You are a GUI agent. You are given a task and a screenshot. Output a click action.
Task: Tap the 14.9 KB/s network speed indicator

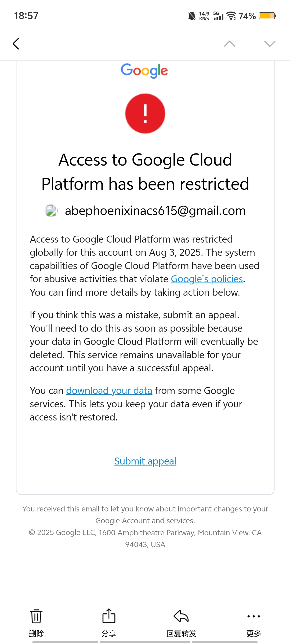204,16
